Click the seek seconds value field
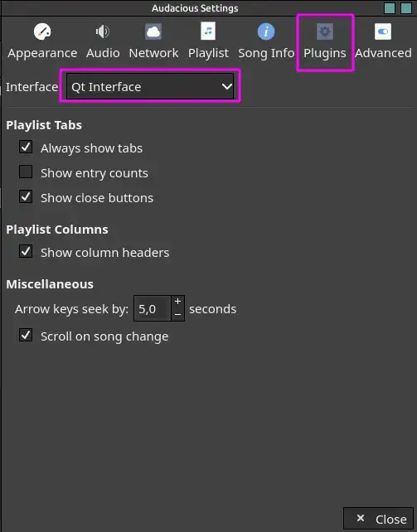Viewport: 417px width, 532px height. pos(153,308)
